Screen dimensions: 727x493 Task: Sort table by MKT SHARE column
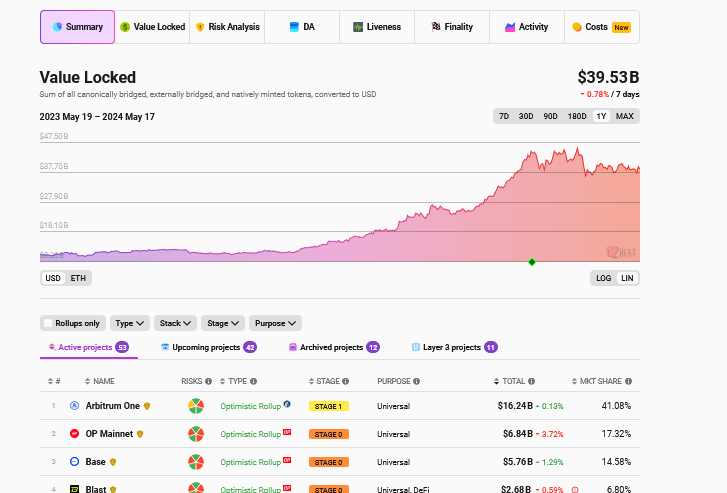(597, 381)
